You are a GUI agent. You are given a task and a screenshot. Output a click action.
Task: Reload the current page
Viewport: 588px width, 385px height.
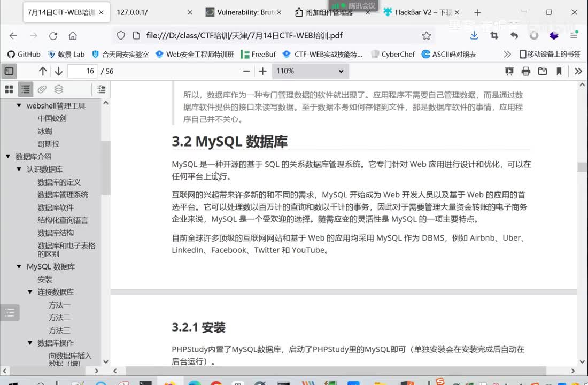[x=53, y=36]
